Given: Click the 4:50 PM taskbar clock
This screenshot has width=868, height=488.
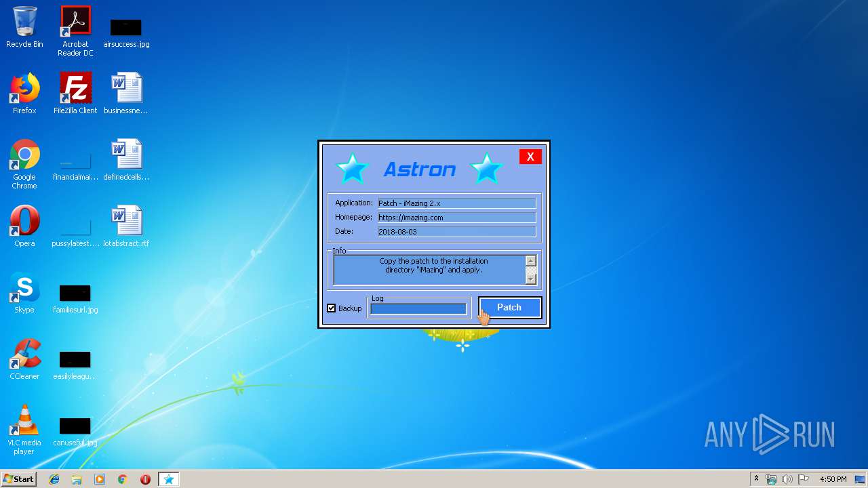Looking at the screenshot, I should (x=833, y=479).
